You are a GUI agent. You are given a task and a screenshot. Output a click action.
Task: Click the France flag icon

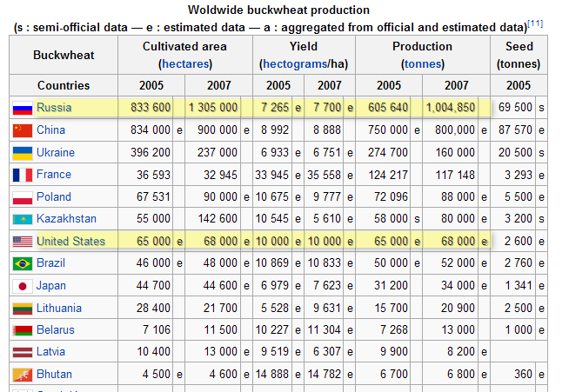(x=22, y=175)
